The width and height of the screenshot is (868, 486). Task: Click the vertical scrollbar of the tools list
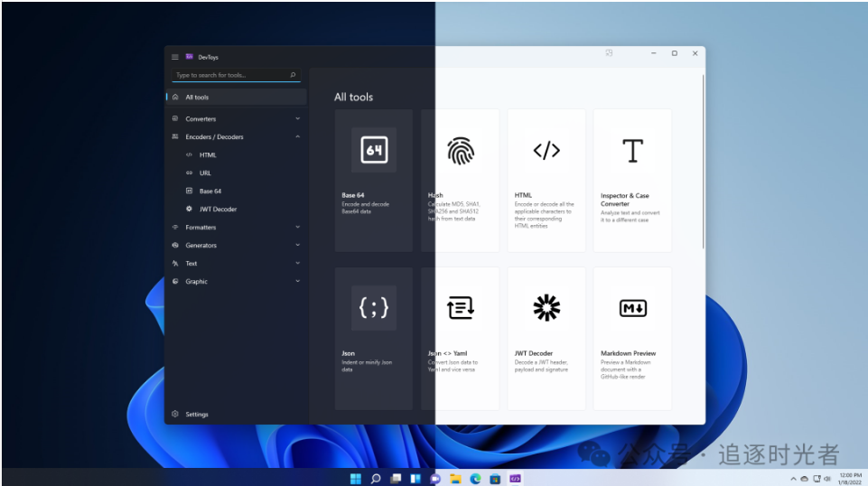(703, 162)
